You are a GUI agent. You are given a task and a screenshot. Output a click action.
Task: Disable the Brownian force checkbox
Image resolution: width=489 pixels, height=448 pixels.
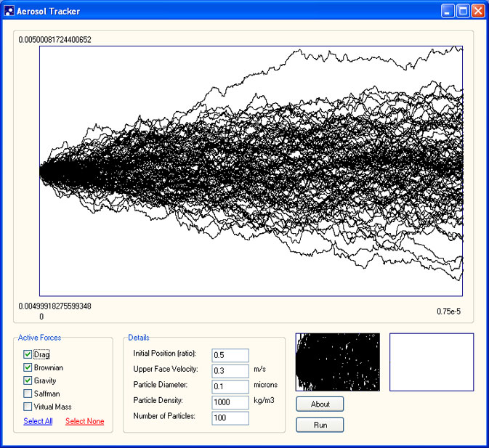tap(28, 367)
